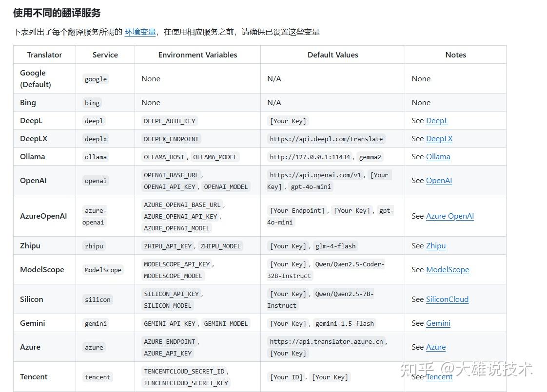Select the ZHIPU_MODEL variable
This screenshot has height=392, width=547.
coord(220,246)
